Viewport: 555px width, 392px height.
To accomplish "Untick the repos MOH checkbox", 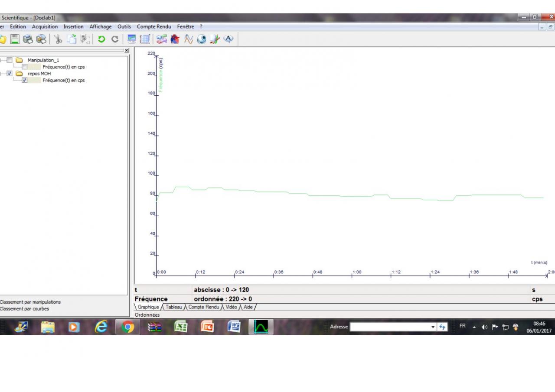I will point(10,74).
